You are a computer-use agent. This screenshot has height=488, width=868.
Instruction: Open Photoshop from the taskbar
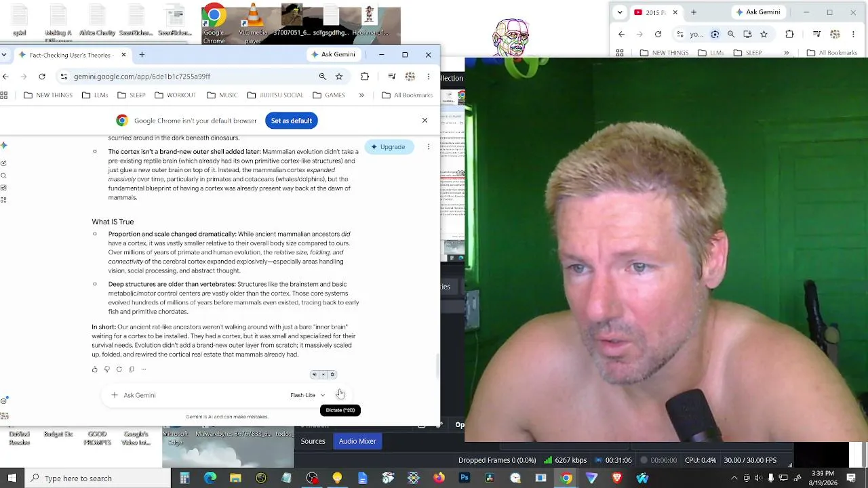point(465,479)
